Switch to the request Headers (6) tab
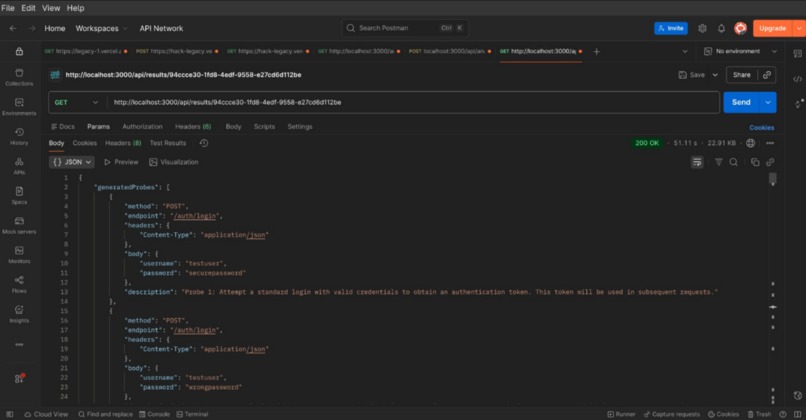The height and width of the screenshot is (420, 806). coord(193,126)
